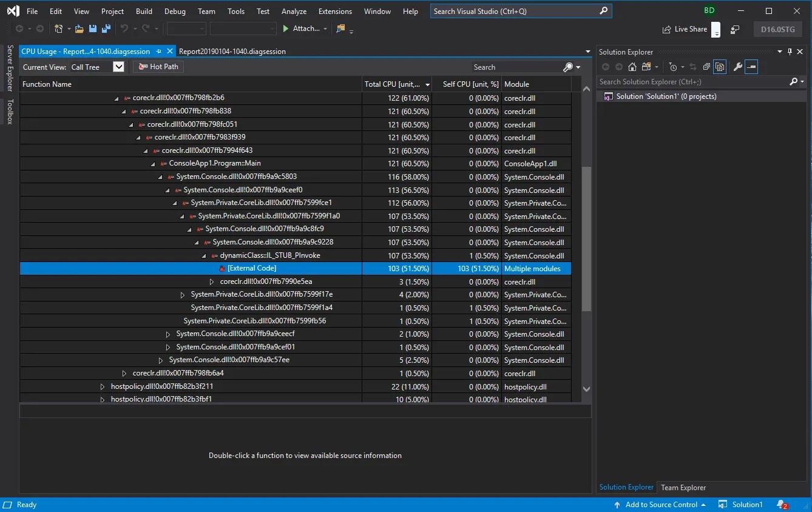The width and height of the screenshot is (812, 512).
Task: Open the Debug menu
Action: point(175,12)
